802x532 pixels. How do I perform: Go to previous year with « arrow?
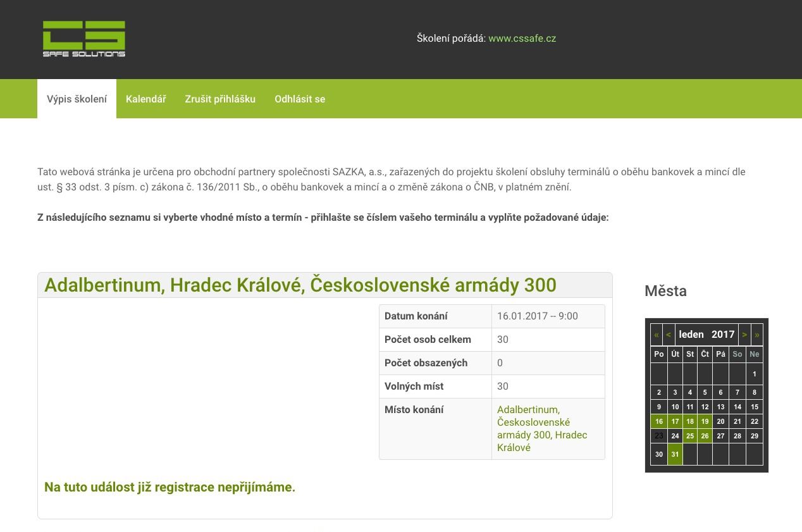[x=657, y=335]
